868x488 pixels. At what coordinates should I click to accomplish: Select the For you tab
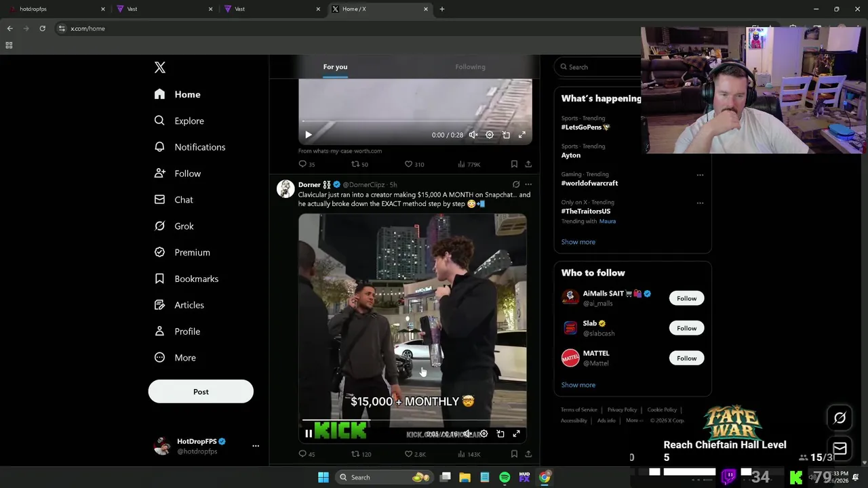335,66
